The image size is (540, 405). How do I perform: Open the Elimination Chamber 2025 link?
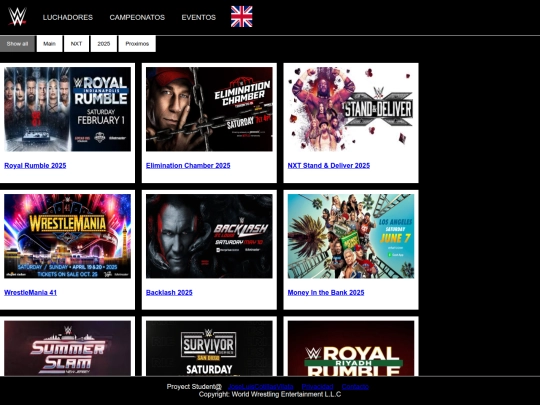pos(188,166)
